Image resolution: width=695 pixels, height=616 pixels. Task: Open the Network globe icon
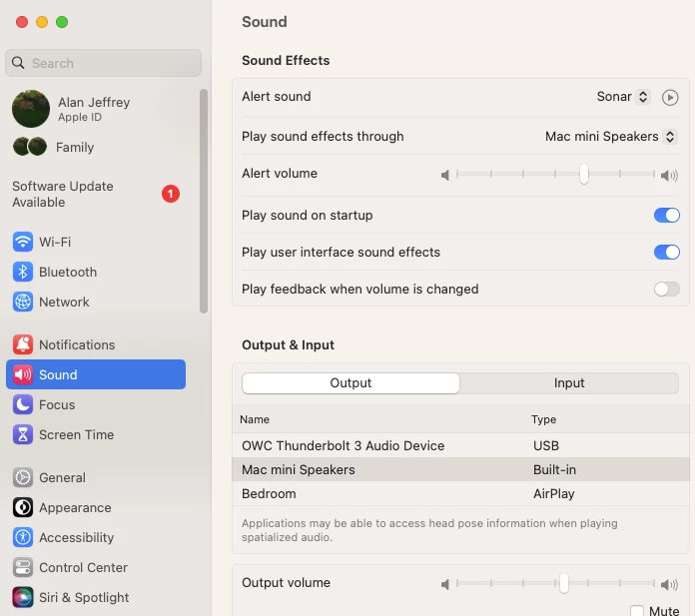tap(23, 302)
